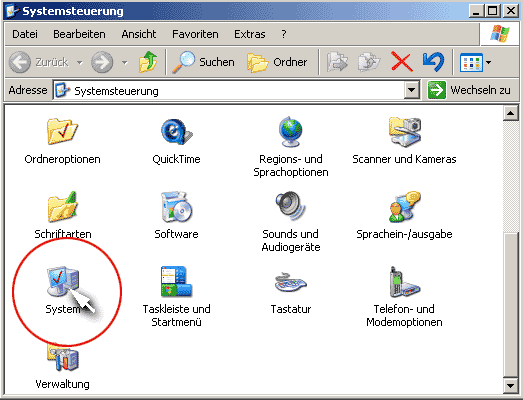Select the Scanner und Kameras icon
The image size is (523, 400).
pos(405,132)
